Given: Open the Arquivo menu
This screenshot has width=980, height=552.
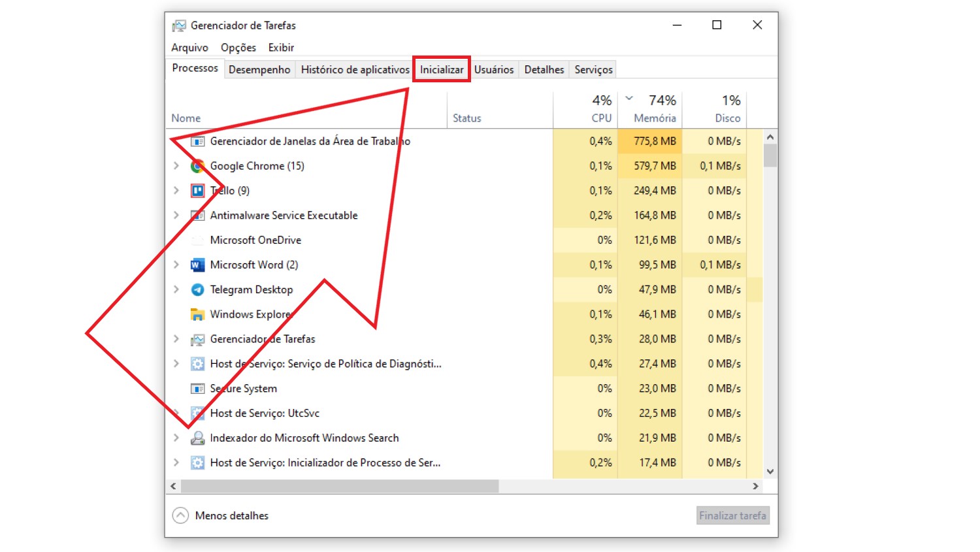Looking at the screenshot, I should tap(189, 48).
